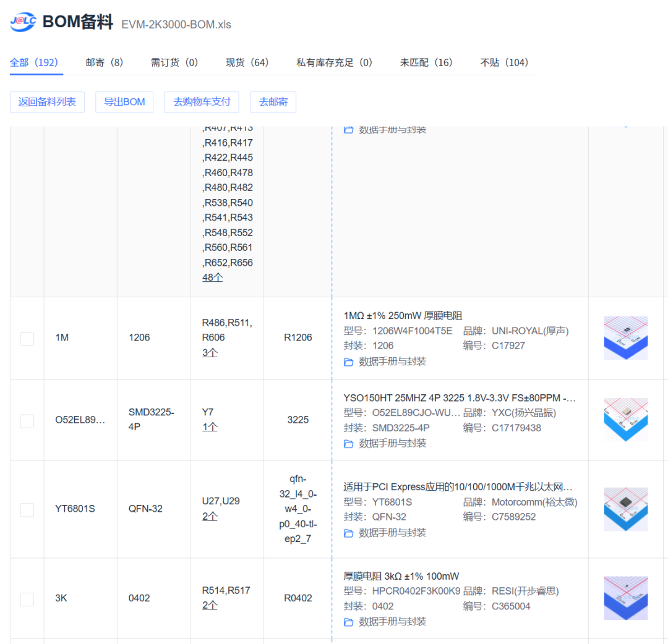
Task: Show the 不贴 (104) tab
Action: click(x=505, y=63)
